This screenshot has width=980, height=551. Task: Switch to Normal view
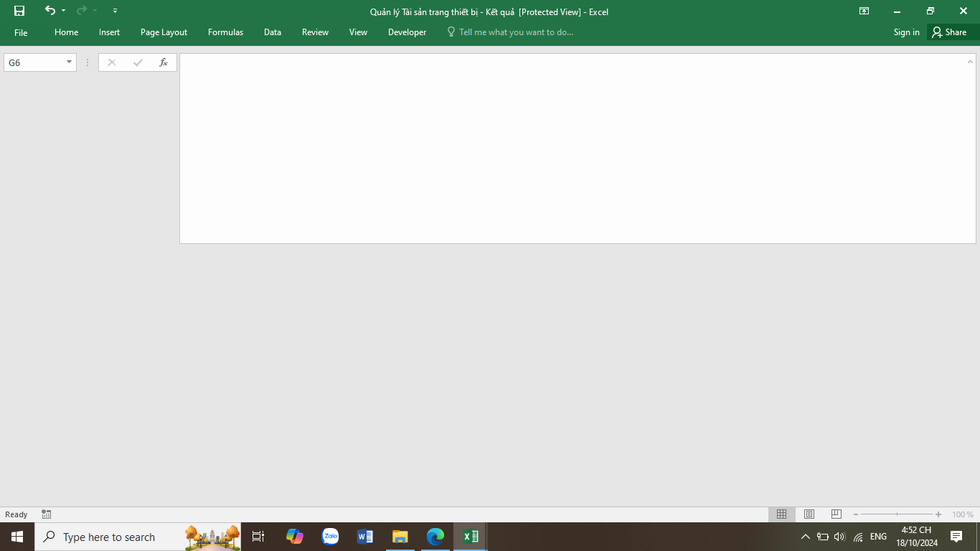781,514
